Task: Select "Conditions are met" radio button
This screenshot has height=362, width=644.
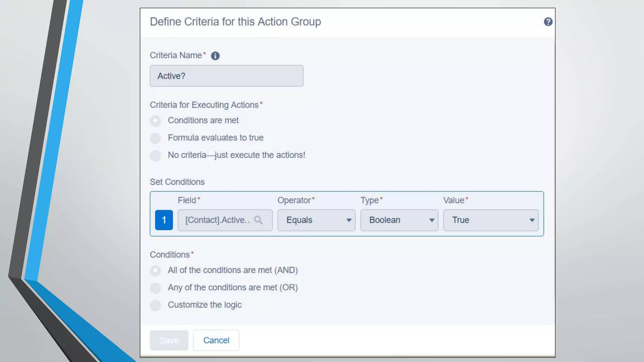Action: [155, 121]
